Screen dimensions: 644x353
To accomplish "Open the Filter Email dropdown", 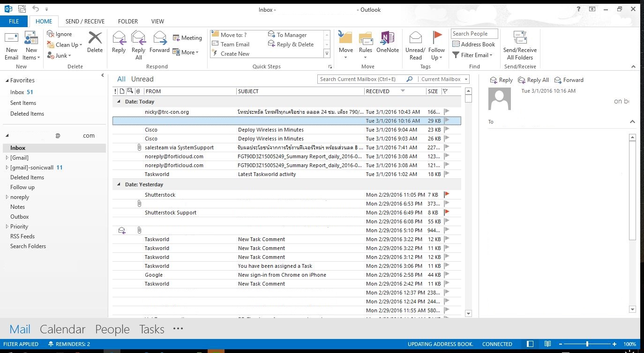I will pos(472,55).
